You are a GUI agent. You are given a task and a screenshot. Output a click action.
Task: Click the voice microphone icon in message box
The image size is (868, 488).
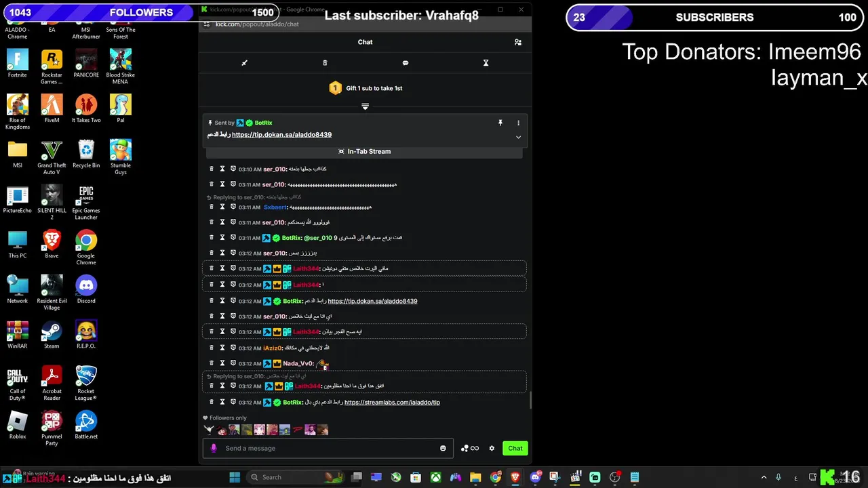(214, 448)
